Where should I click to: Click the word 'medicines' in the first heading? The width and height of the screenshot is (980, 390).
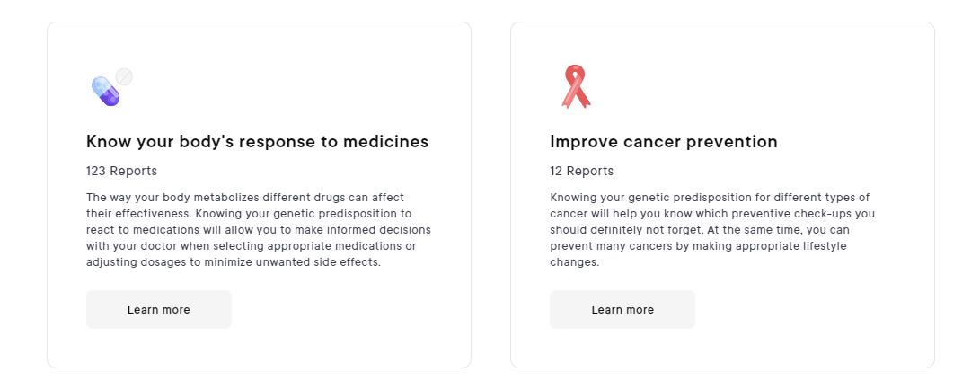pos(389,142)
